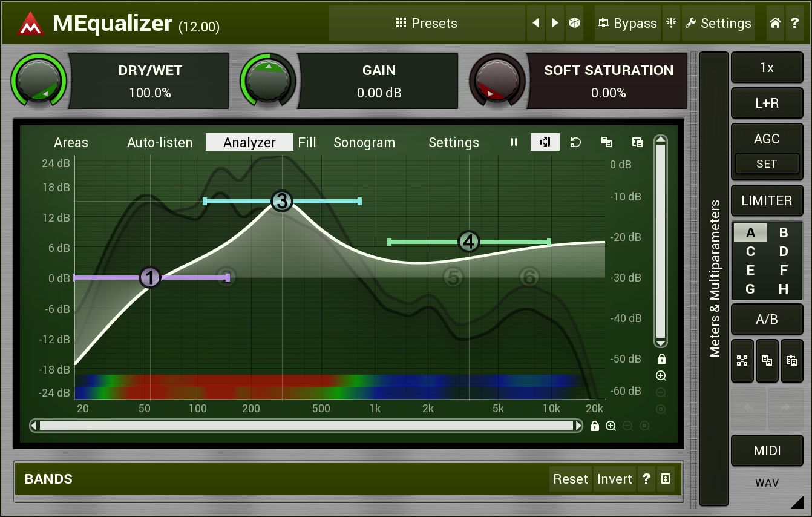
Task: Select band 4 node
Action: point(469,242)
